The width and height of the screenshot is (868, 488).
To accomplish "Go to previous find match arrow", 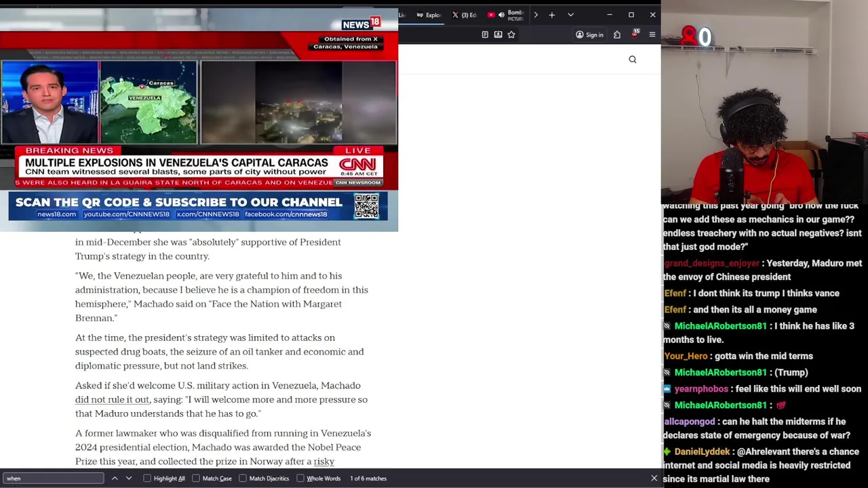I will click(115, 479).
